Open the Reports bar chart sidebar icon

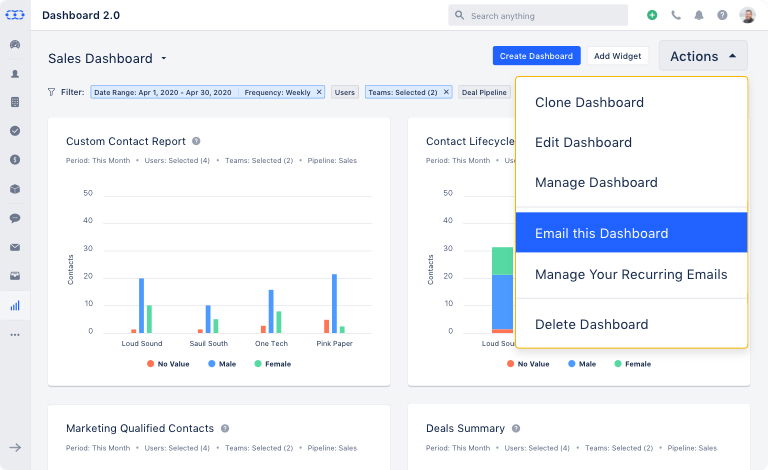coord(15,305)
